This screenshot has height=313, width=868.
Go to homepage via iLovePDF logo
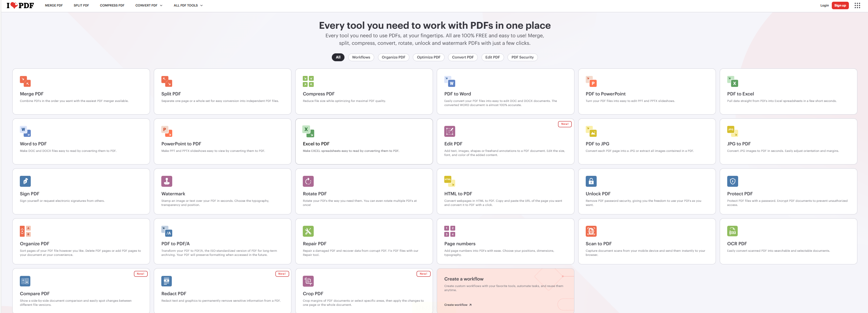[20, 5]
